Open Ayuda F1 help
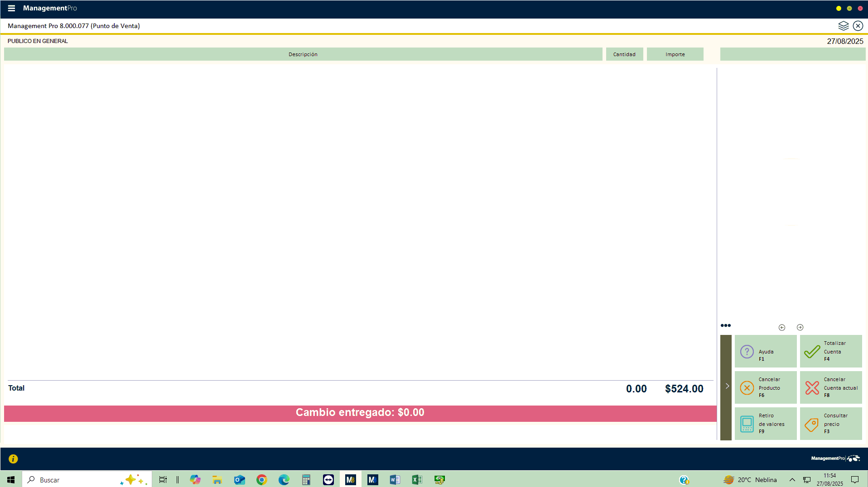868x487 pixels. pos(766,351)
